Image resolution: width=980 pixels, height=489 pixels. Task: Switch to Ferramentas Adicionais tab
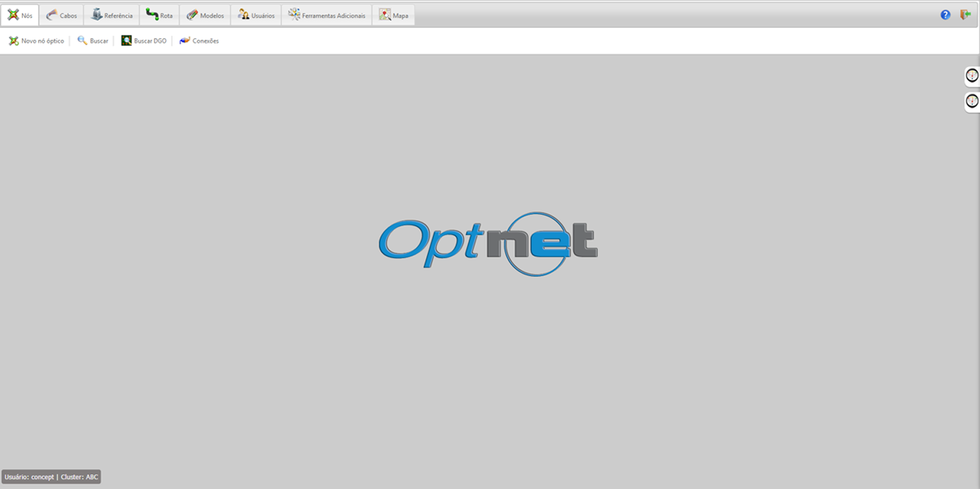tap(327, 15)
